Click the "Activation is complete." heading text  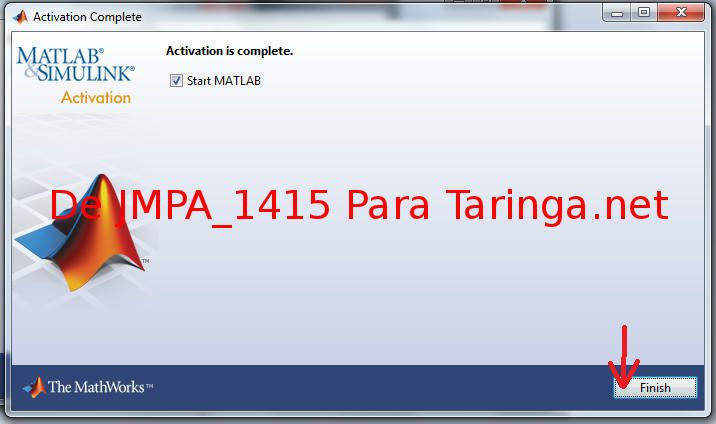pyautogui.click(x=229, y=51)
